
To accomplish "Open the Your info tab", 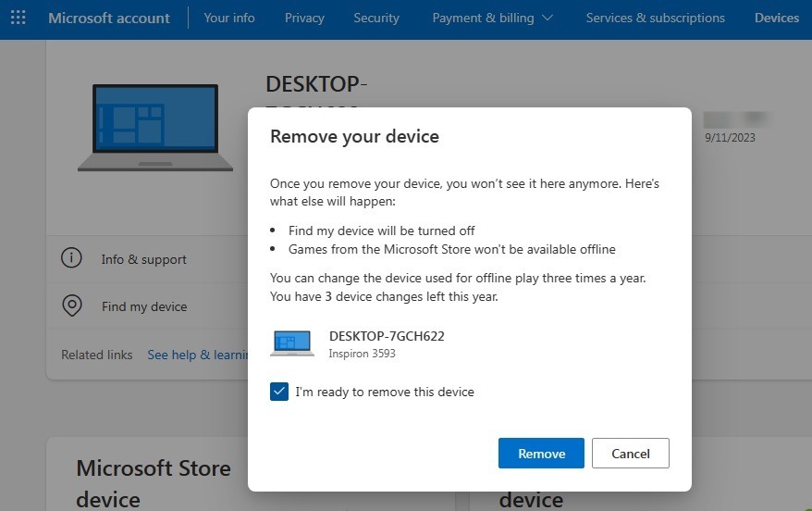I will click(x=229, y=18).
